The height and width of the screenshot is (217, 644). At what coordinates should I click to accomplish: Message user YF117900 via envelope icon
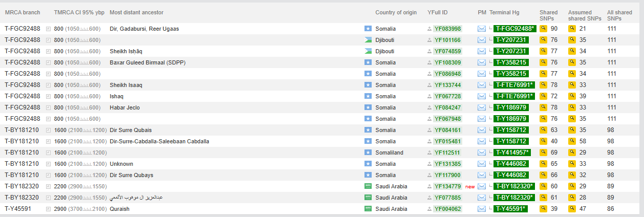[x=481, y=175]
